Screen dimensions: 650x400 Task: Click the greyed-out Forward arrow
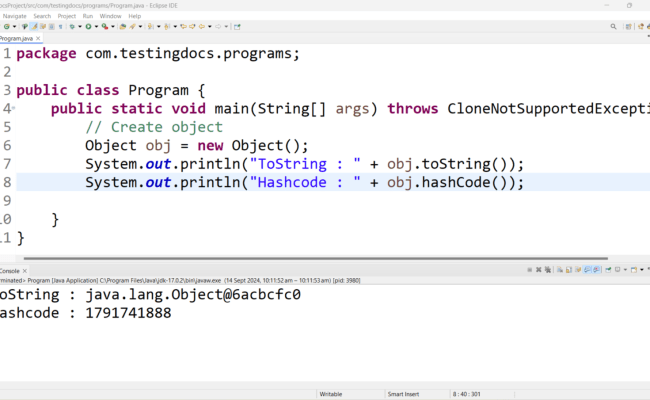pos(218,27)
